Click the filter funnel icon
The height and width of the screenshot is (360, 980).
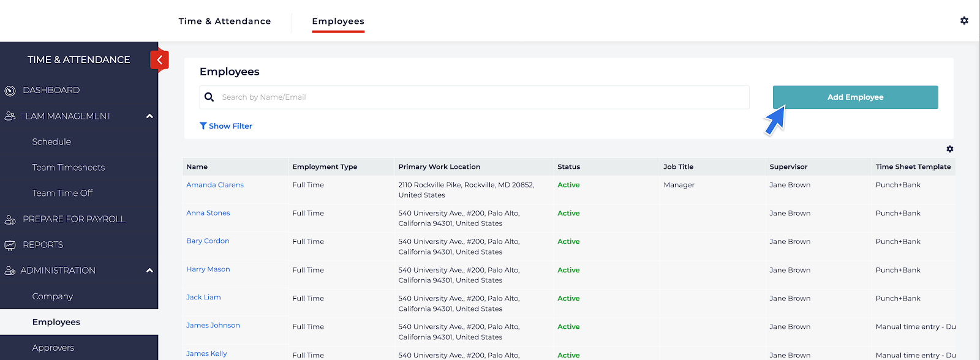pos(203,126)
